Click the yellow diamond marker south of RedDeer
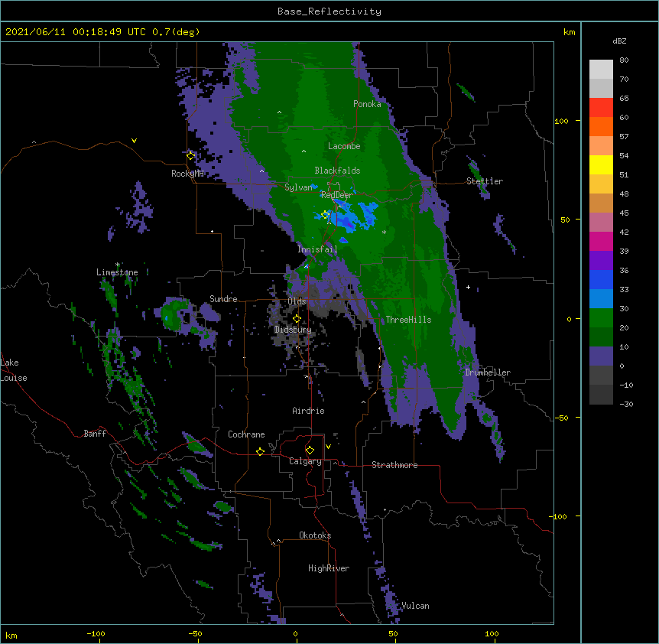Image resolution: width=659 pixels, height=644 pixels. (325, 215)
